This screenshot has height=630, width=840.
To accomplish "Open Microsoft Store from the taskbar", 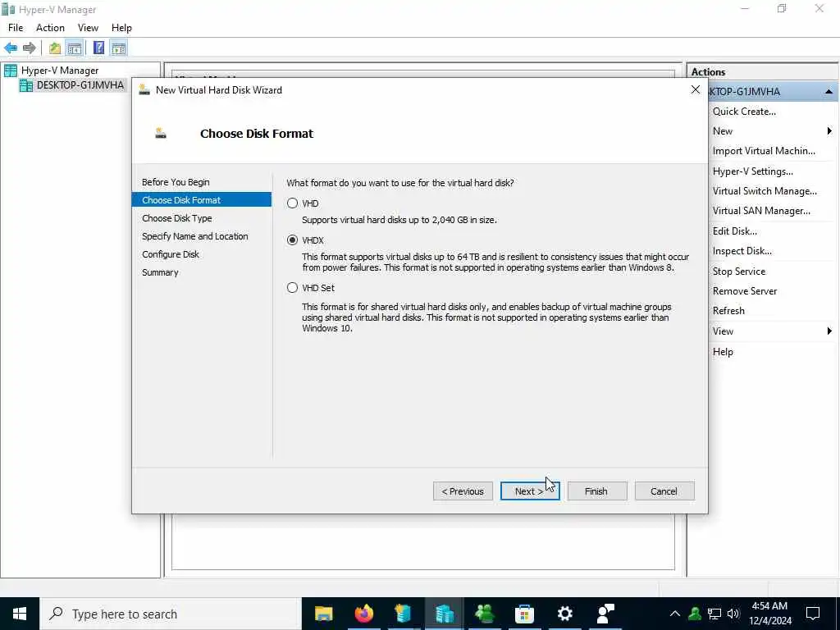I will point(524,614).
